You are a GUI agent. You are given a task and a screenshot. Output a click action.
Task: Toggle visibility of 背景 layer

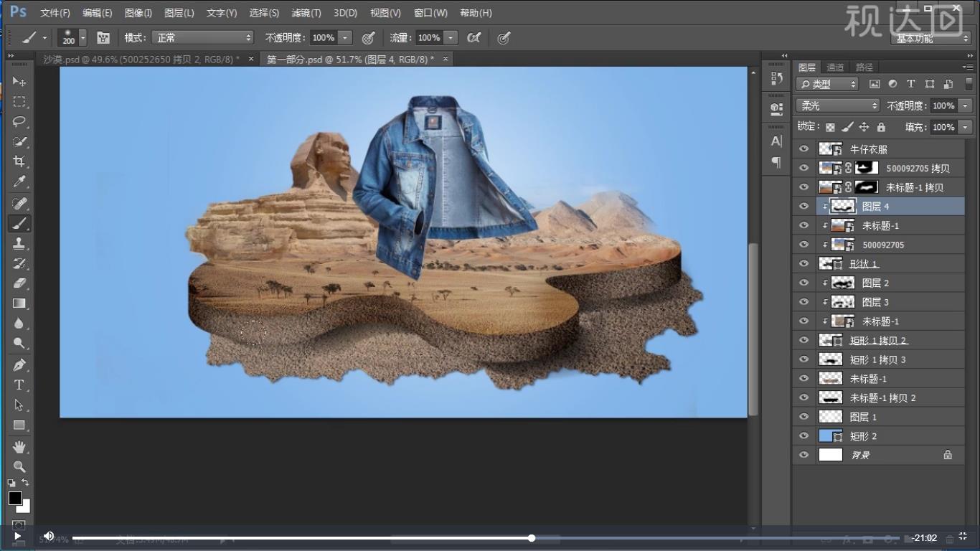(x=804, y=455)
